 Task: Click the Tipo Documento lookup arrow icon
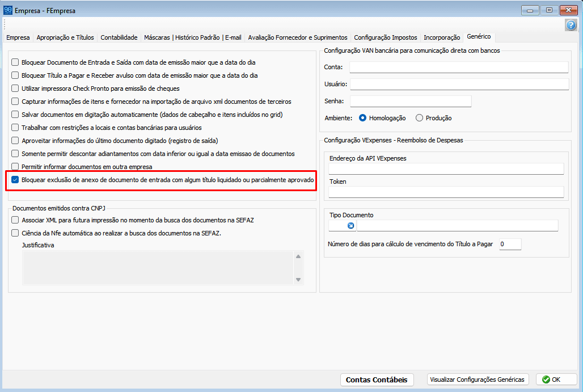(x=350, y=225)
